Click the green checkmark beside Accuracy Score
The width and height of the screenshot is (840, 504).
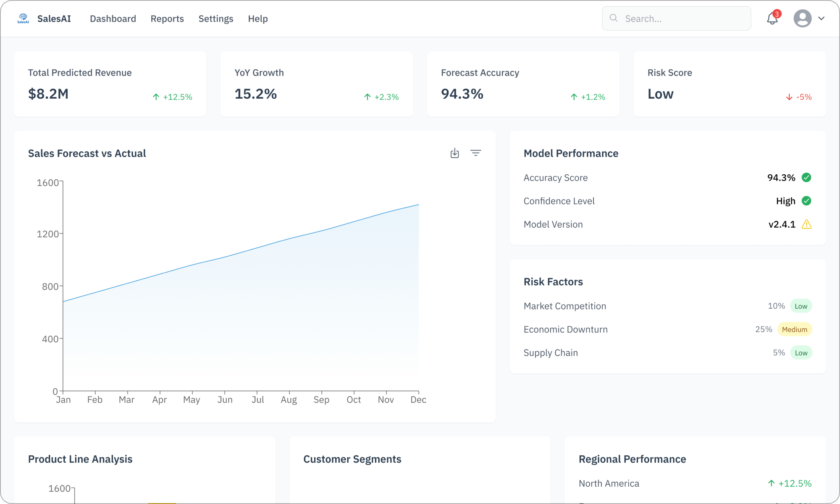pyautogui.click(x=806, y=177)
